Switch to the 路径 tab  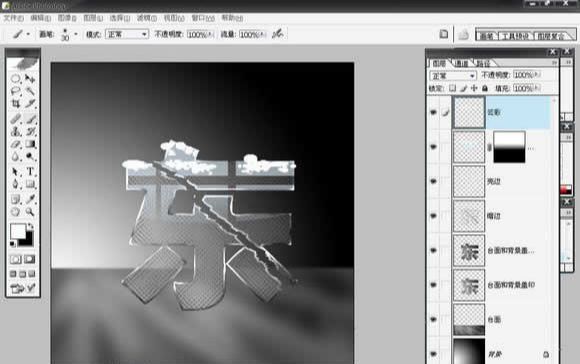tap(483, 64)
